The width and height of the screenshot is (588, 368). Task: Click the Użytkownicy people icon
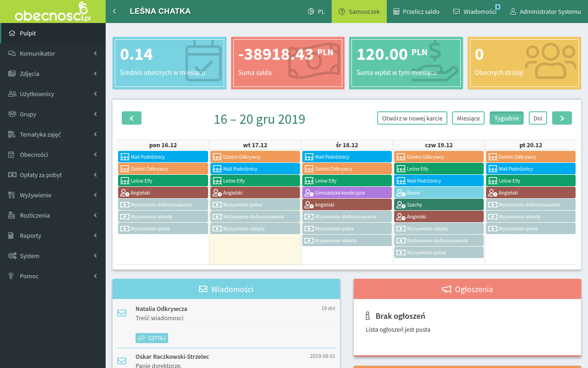pyautogui.click(x=12, y=94)
